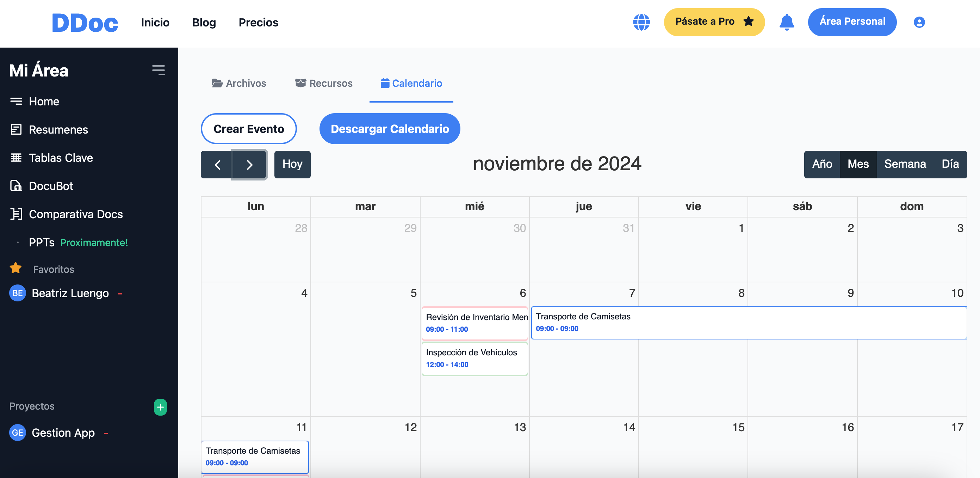This screenshot has width=980, height=478.
Task: Click the Descargar Calendario button
Action: 389,129
